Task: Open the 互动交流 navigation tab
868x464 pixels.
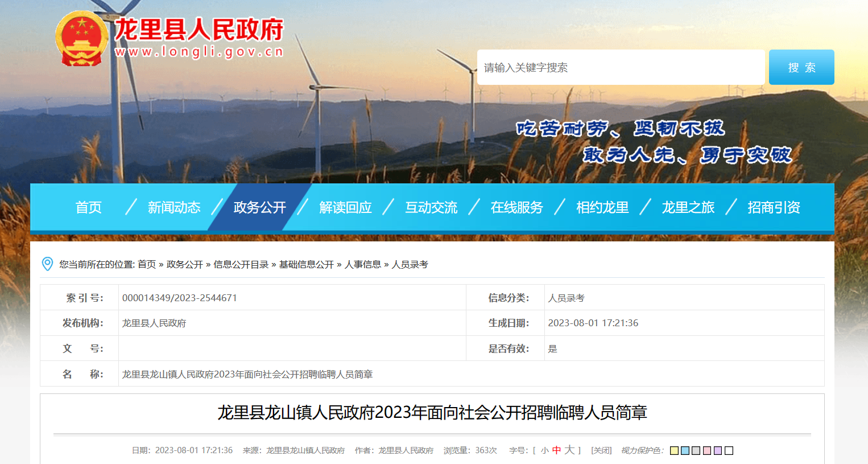Action: (431, 207)
